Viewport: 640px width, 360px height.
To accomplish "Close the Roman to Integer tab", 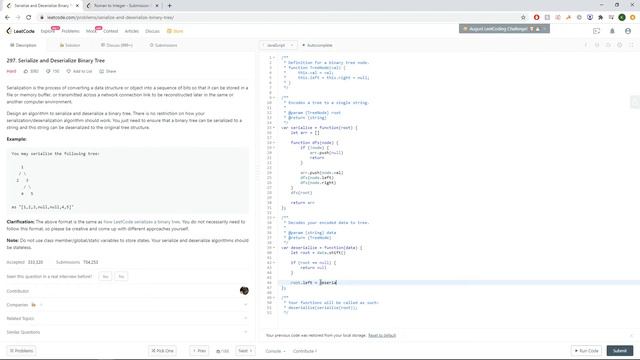I will coord(157,6).
